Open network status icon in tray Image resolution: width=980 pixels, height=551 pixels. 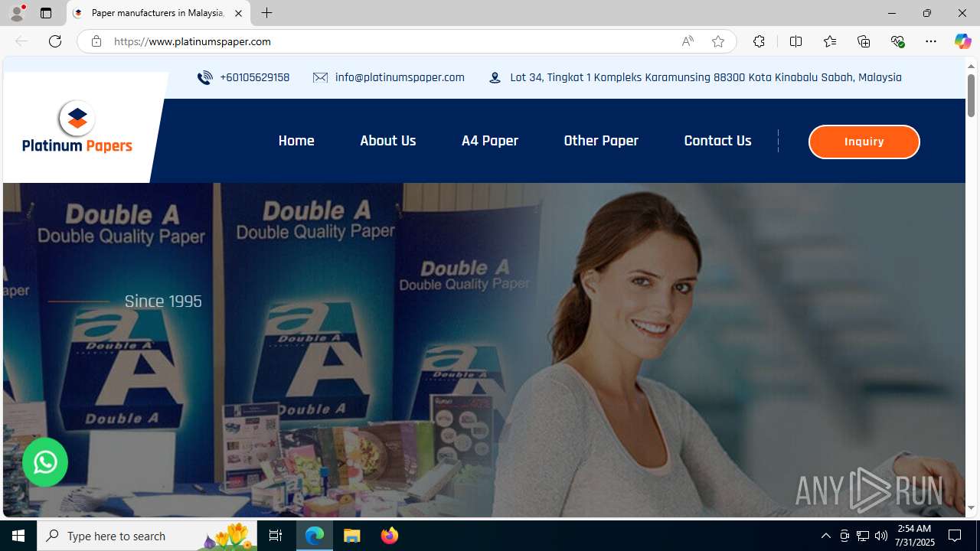point(863,536)
